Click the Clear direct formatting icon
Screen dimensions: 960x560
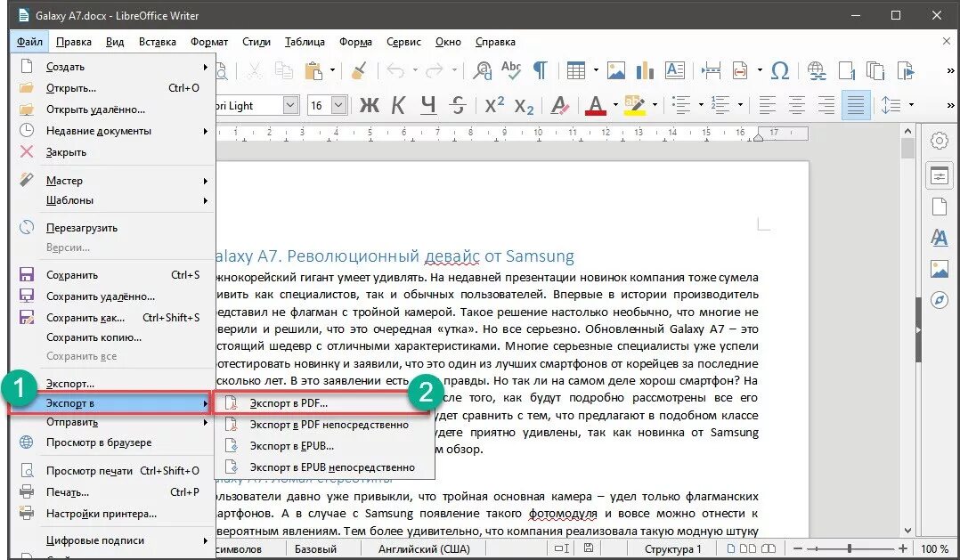pos(559,105)
